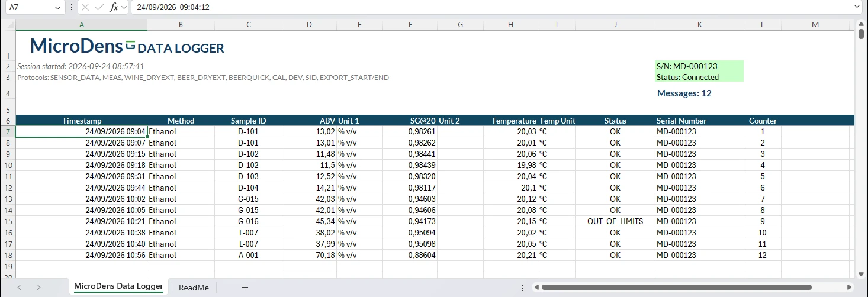The image size is (868, 297).
Task: Click previous sheet navigation arrow
Action: click(20, 288)
